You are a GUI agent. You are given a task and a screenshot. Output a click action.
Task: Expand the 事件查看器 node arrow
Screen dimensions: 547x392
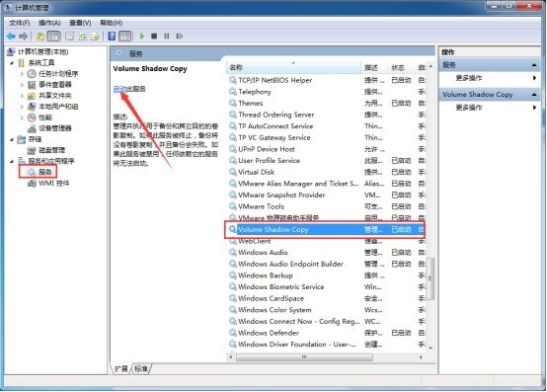pos(22,85)
